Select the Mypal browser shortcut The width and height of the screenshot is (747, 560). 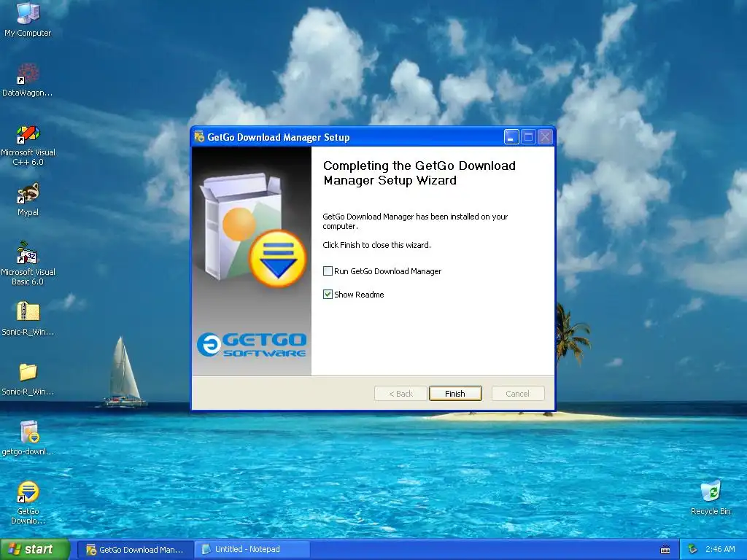tap(28, 200)
